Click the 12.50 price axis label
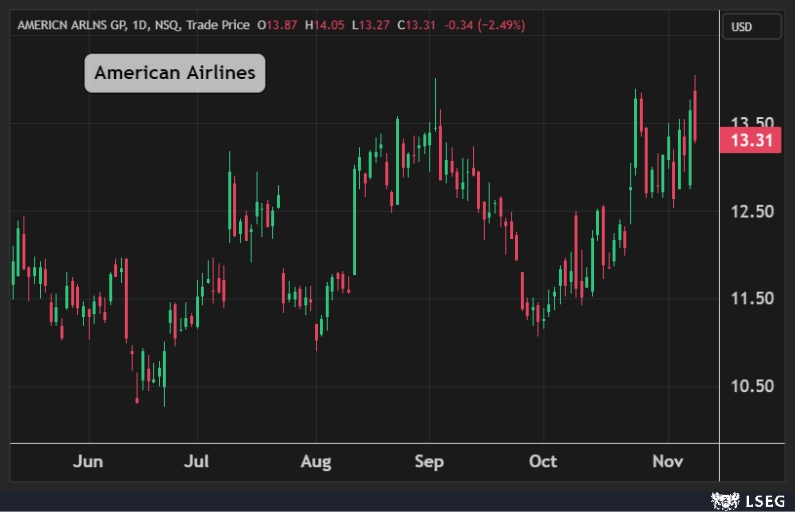The width and height of the screenshot is (795, 512). (x=750, y=211)
